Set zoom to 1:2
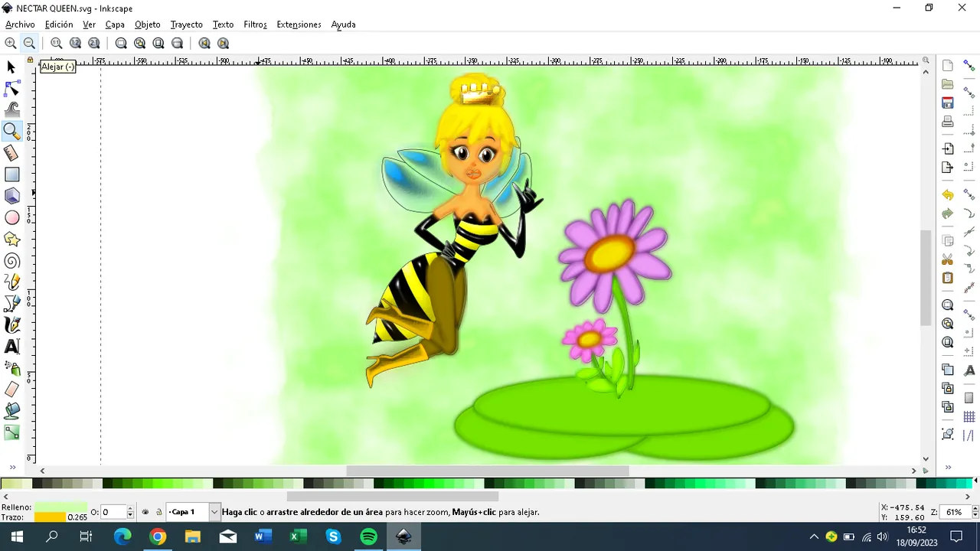Screen dimensions: 980x551 75,43
